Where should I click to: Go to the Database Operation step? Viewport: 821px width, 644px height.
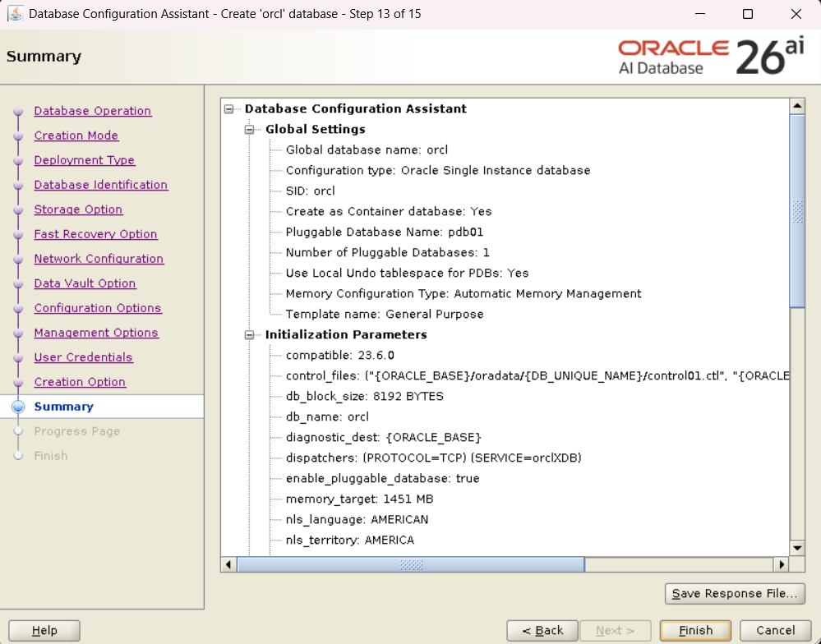point(92,111)
